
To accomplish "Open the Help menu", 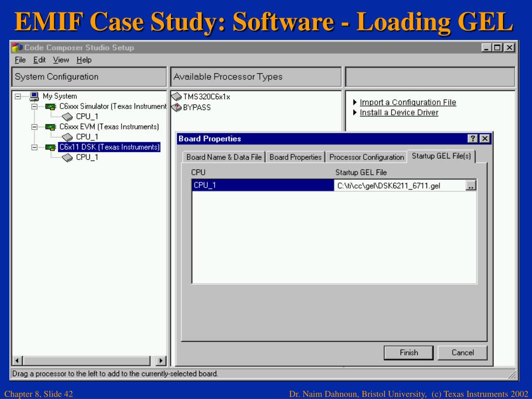I will coord(84,60).
